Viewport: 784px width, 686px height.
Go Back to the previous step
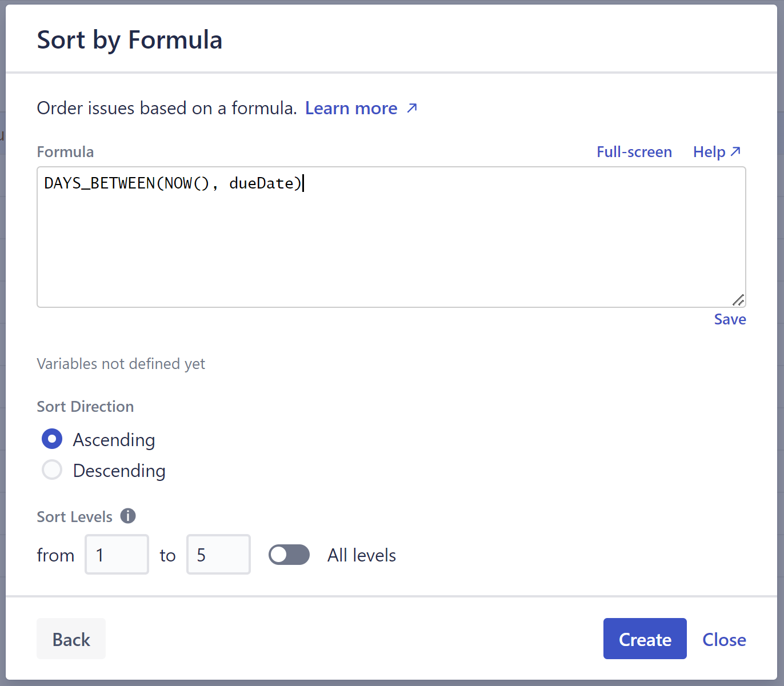point(71,639)
